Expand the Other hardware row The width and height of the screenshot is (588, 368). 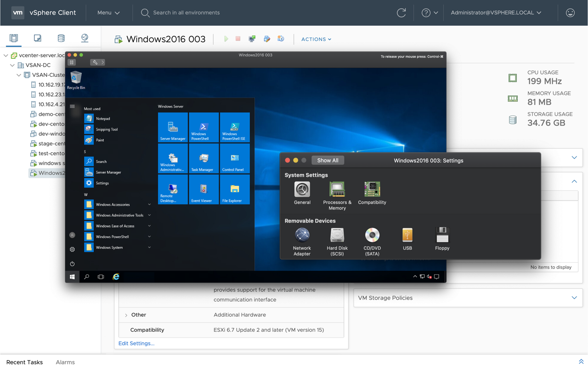(126, 315)
